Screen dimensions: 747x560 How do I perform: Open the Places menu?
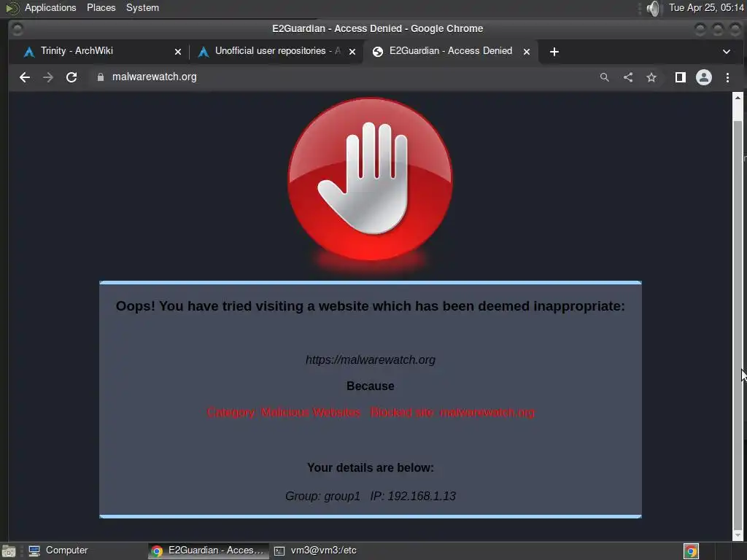tap(101, 7)
